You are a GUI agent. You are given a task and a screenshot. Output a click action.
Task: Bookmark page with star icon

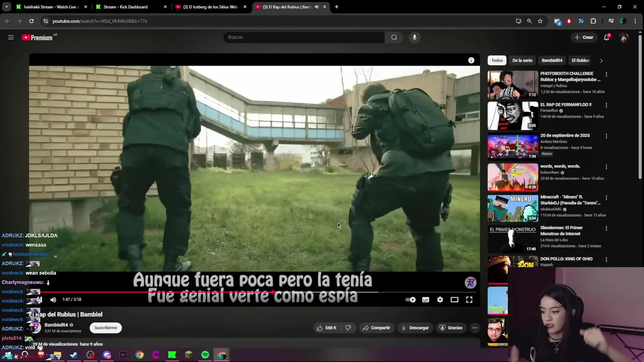coord(540,21)
